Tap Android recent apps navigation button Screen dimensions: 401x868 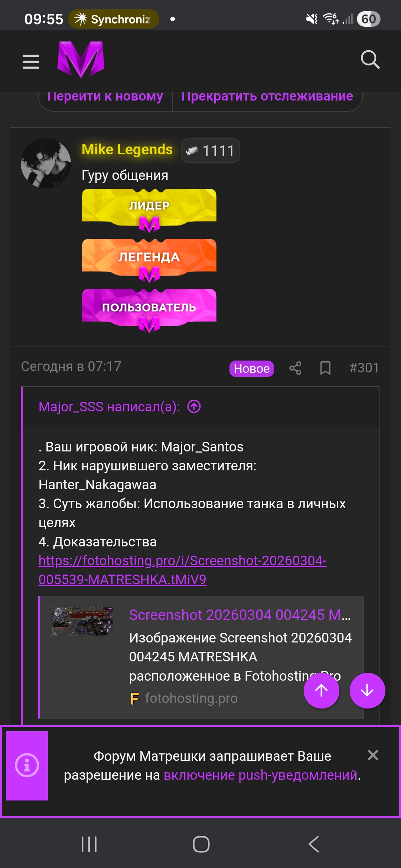[89, 844]
